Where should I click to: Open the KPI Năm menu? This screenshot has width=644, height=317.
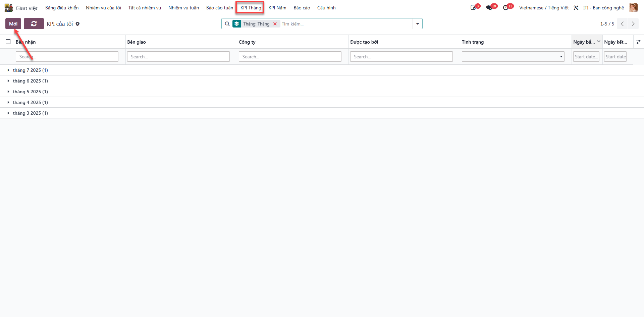tap(277, 8)
